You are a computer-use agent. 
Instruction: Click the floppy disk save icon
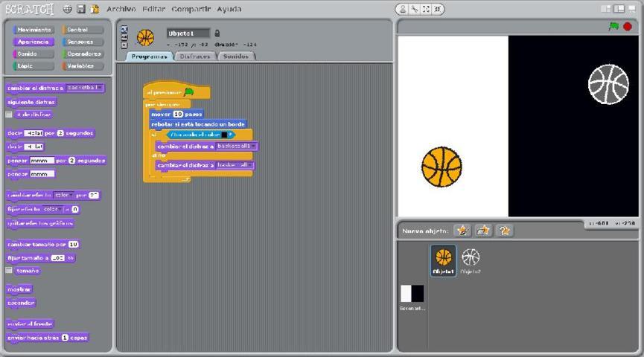coord(81,9)
